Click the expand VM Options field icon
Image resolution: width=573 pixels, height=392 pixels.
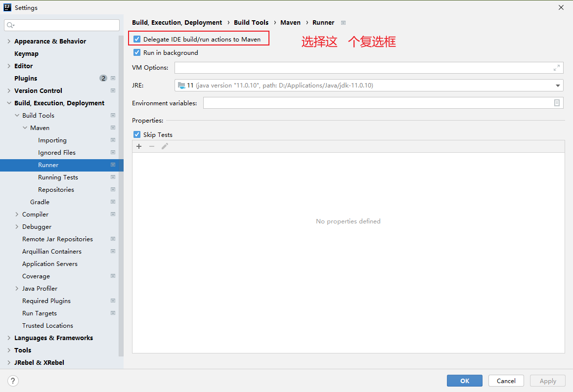pos(557,68)
